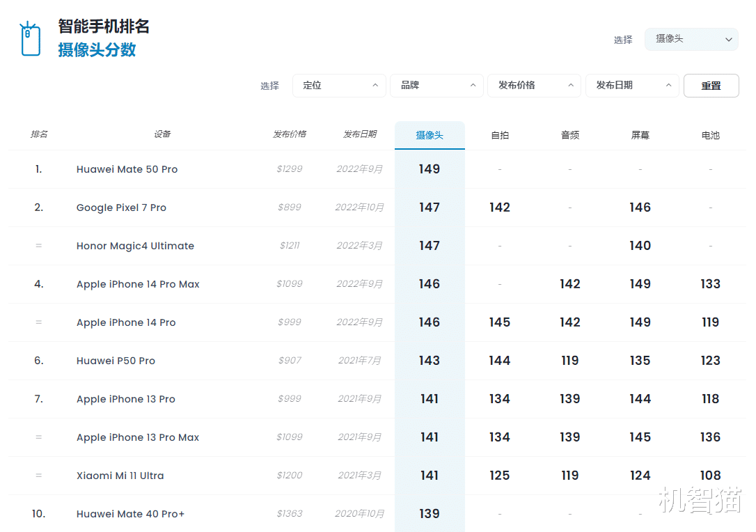Click the 摄像头分数 subtitle

[97, 49]
